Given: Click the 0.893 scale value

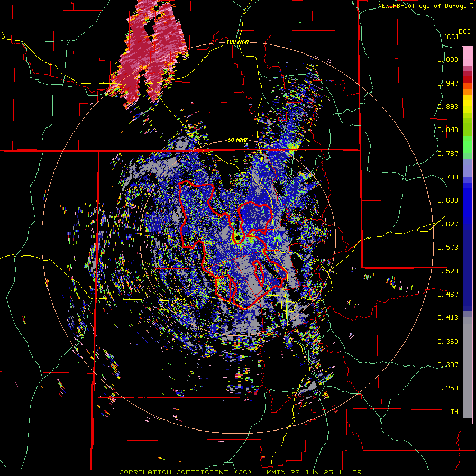Looking at the screenshot, I should click(x=448, y=106).
